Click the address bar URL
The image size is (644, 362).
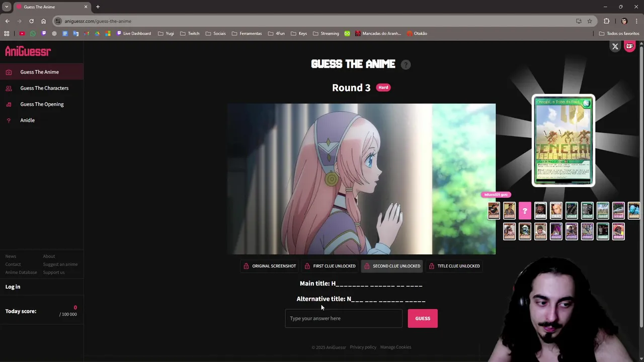[x=98, y=21]
